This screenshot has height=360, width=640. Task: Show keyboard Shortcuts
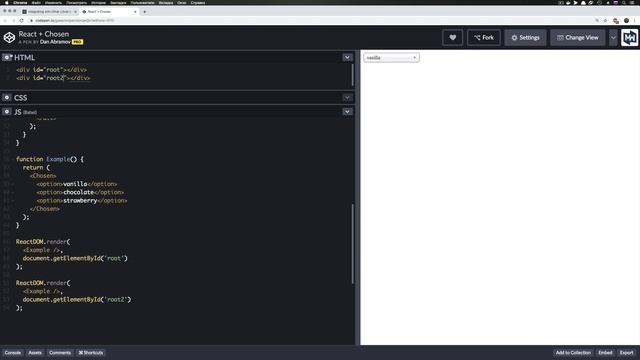(91, 353)
